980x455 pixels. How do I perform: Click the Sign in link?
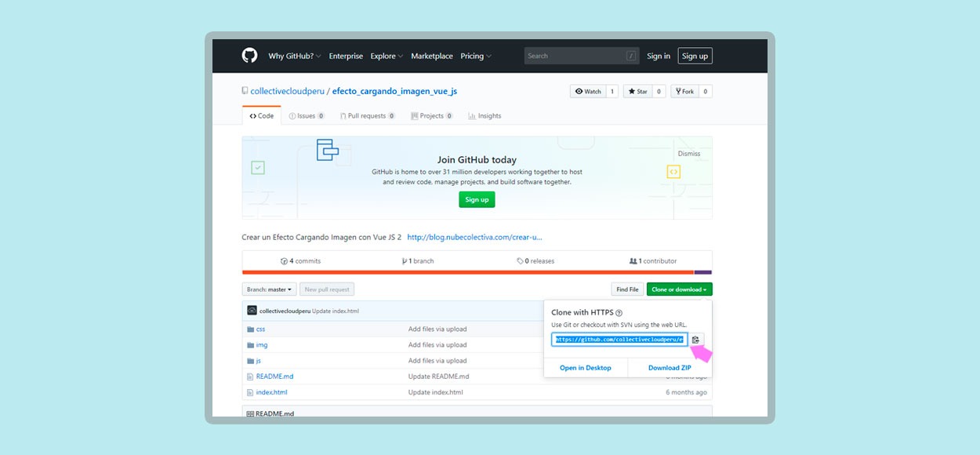tap(659, 56)
